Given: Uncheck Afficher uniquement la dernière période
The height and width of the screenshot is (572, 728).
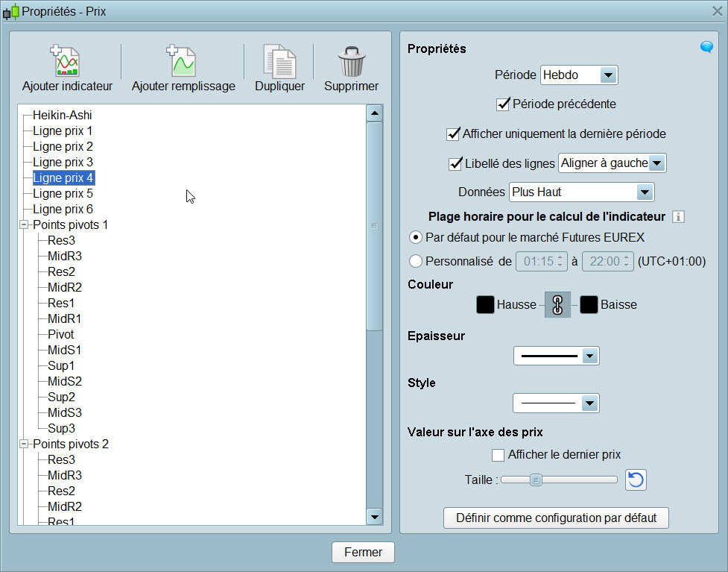Looking at the screenshot, I should click(x=453, y=134).
